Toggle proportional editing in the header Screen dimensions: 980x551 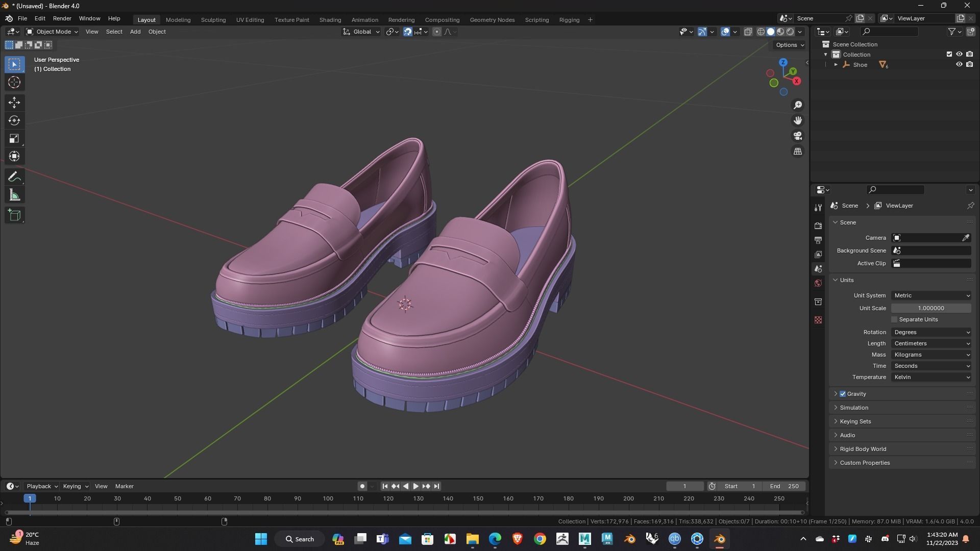pyautogui.click(x=436, y=32)
